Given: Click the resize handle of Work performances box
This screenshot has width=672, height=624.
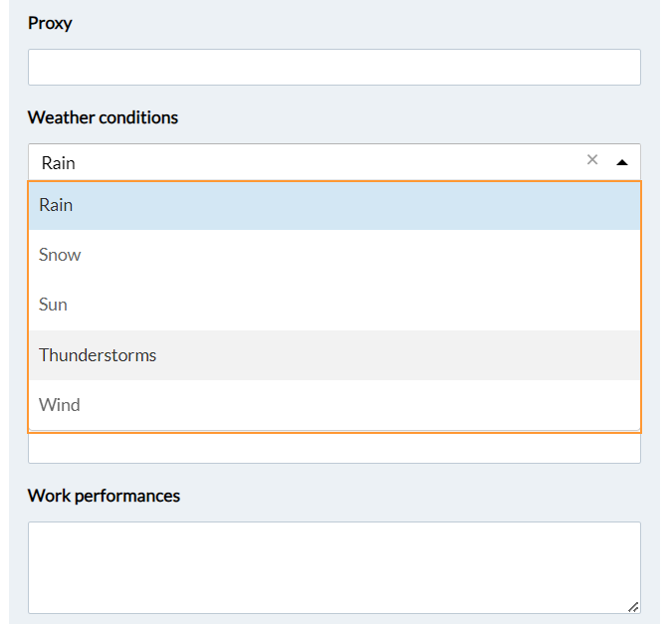Looking at the screenshot, I should [633, 607].
